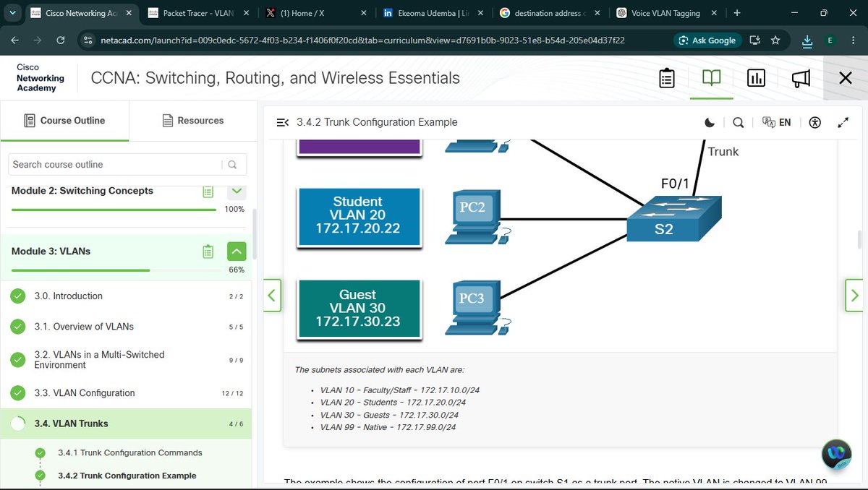
Task: Open the curriculum book icon
Action: tap(712, 77)
